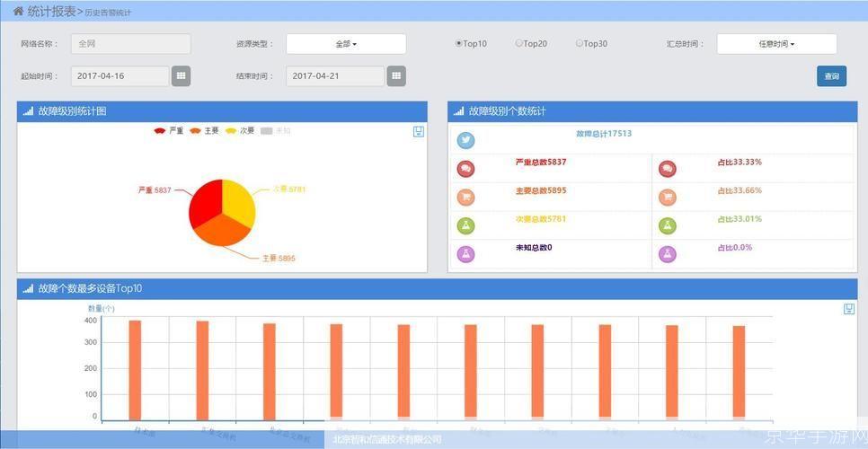The height and width of the screenshot is (449, 868).
Task: Select the Top10 radio button
Action: pyautogui.click(x=459, y=43)
